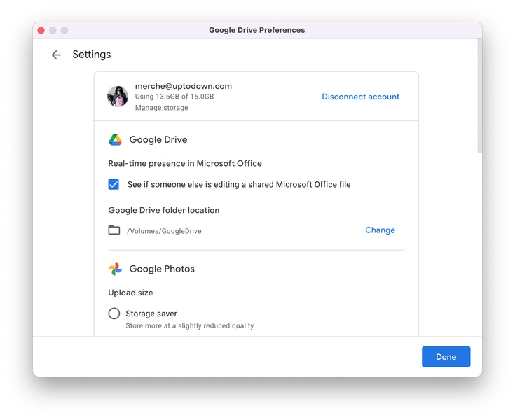Click the Google Photos pinwheel logo
This screenshot has height=420, width=515.
click(x=115, y=269)
